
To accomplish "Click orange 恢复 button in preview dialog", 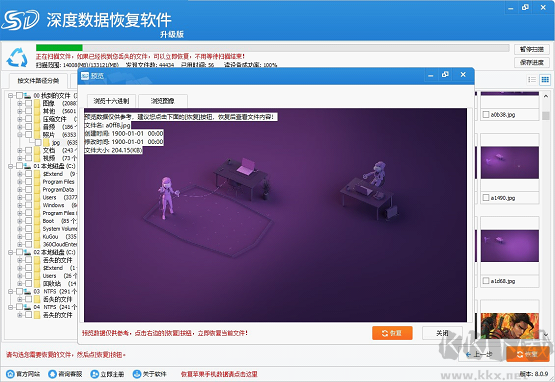I will click(392, 333).
